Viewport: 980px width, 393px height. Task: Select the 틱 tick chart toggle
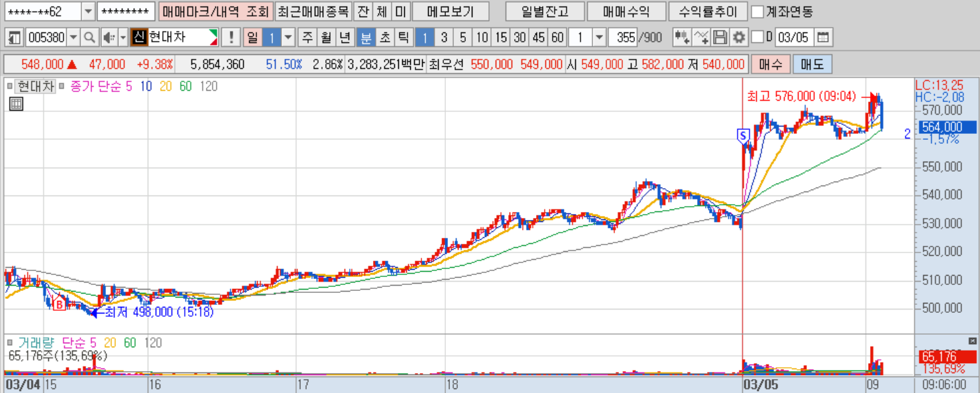pos(403,37)
